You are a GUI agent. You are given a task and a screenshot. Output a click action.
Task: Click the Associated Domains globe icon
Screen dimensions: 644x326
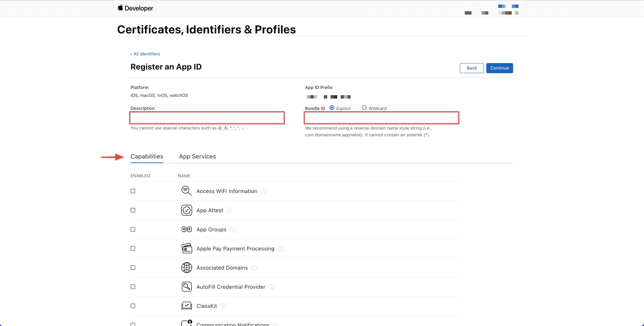click(186, 267)
